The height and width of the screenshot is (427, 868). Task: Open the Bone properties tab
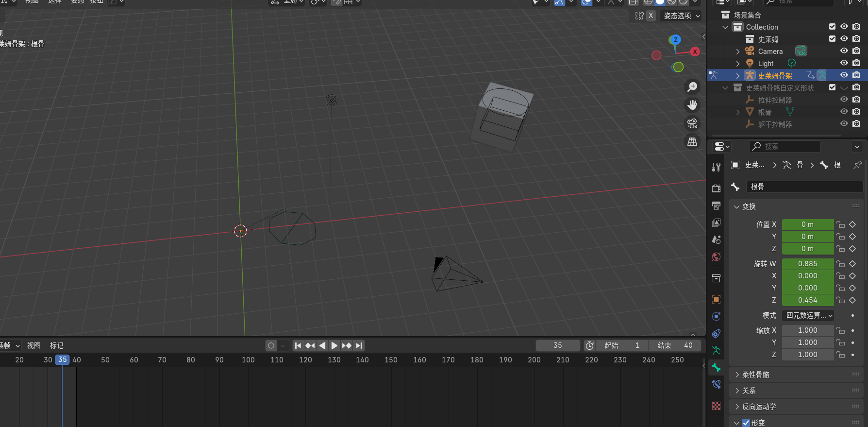(x=716, y=367)
